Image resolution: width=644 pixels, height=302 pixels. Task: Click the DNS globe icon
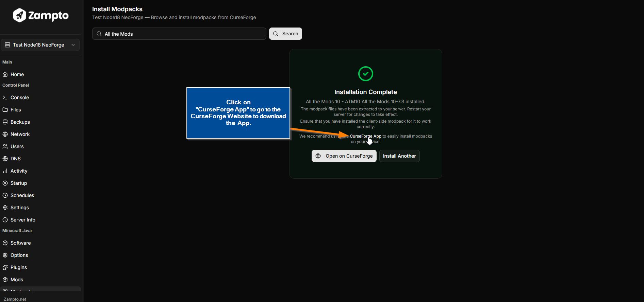click(5, 159)
